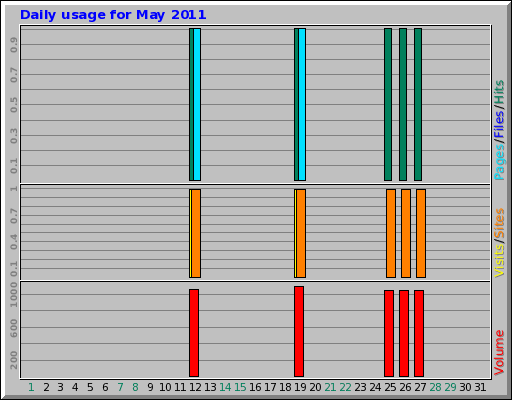Click day label 26 on the axis
512x400 pixels.
tap(405, 387)
